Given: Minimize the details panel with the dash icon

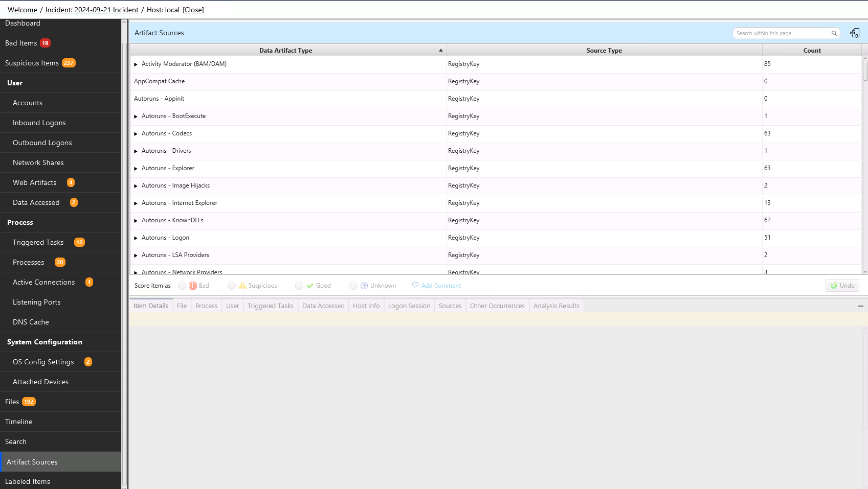Looking at the screenshot, I should [860, 306].
